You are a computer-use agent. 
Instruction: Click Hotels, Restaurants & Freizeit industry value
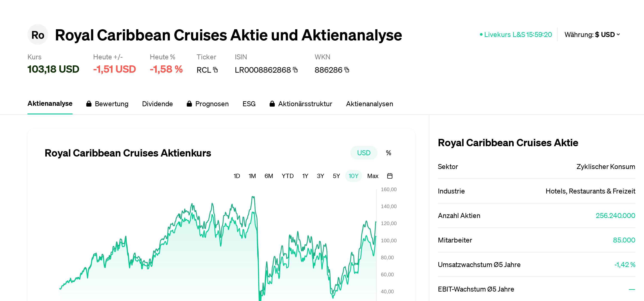coord(590,191)
